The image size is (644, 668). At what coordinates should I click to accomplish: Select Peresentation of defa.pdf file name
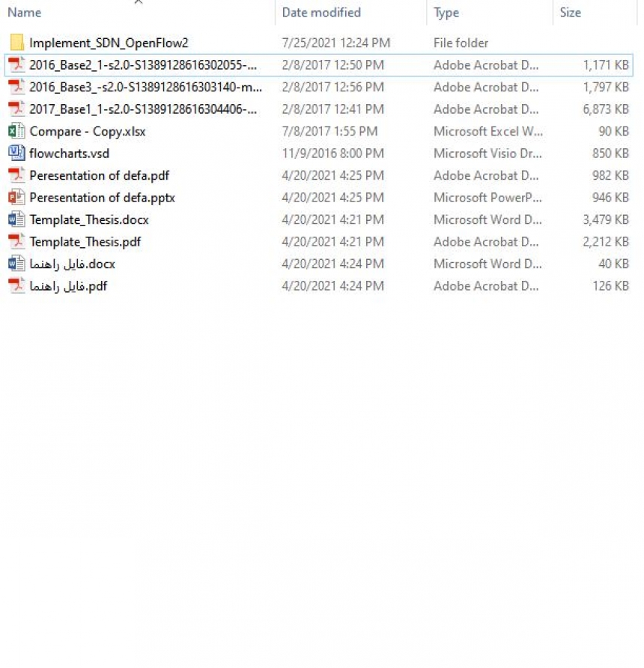[x=100, y=175]
